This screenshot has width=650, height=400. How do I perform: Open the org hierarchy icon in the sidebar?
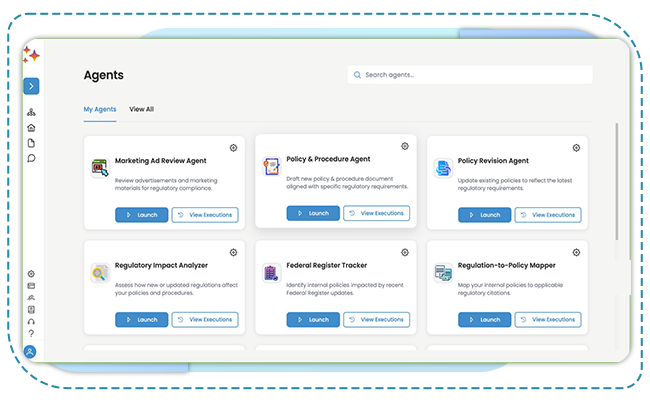coord(31,112)
